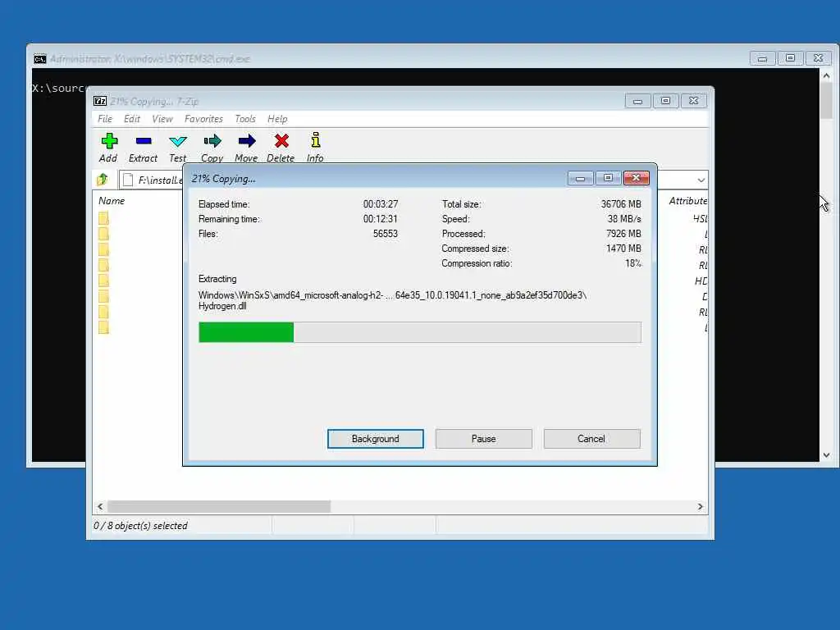Click the F:\install address path field

point(151,180)
